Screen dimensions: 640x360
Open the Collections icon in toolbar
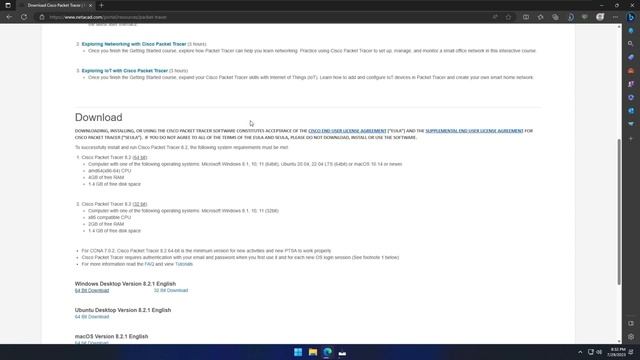555,17
